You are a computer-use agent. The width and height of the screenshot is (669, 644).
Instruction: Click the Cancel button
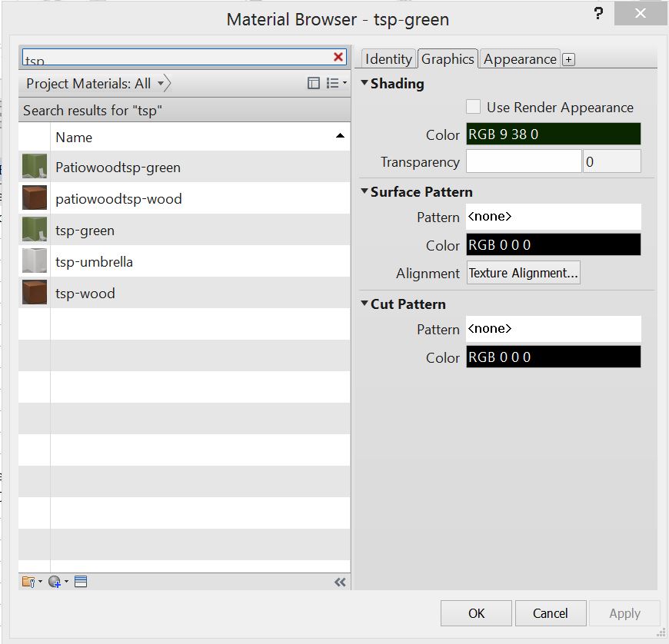(551, 613)
